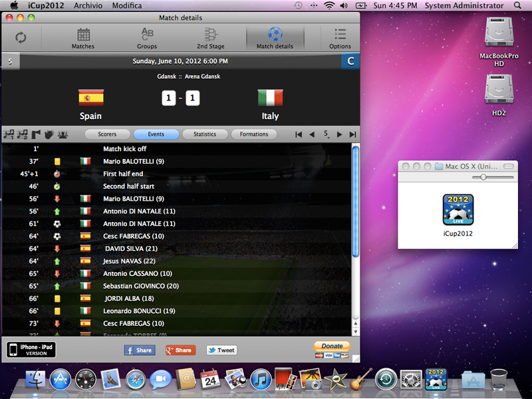Click the Italy flag in the match header

(270, 98)
